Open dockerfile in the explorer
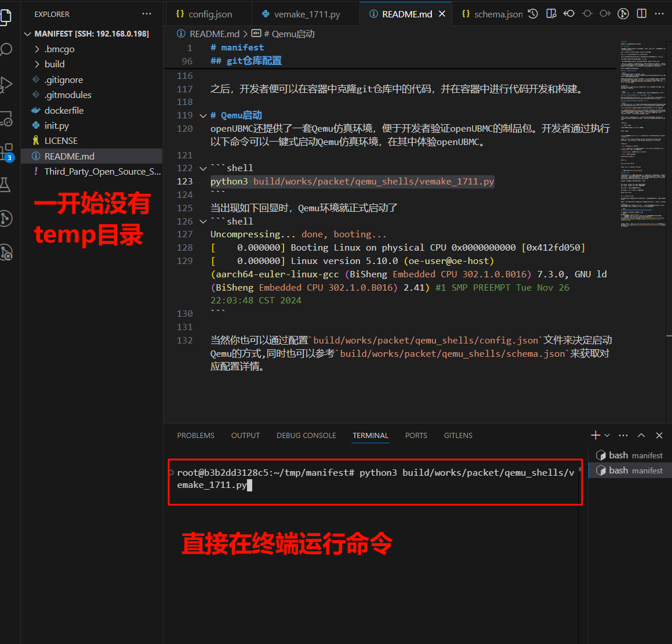Image resolution: width=672 pixels, height=644 pixels. 64,110
